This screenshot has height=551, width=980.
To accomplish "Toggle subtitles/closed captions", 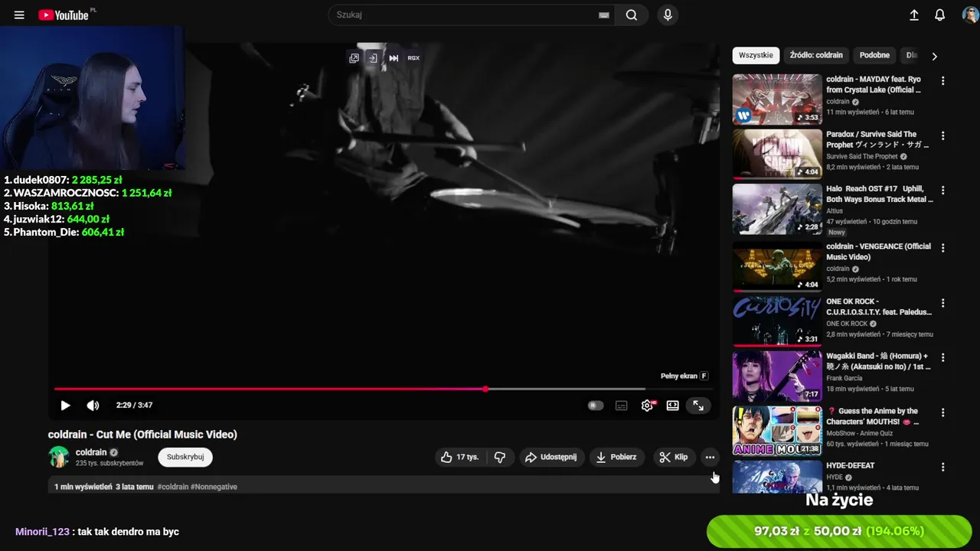I will pos(622,406).
